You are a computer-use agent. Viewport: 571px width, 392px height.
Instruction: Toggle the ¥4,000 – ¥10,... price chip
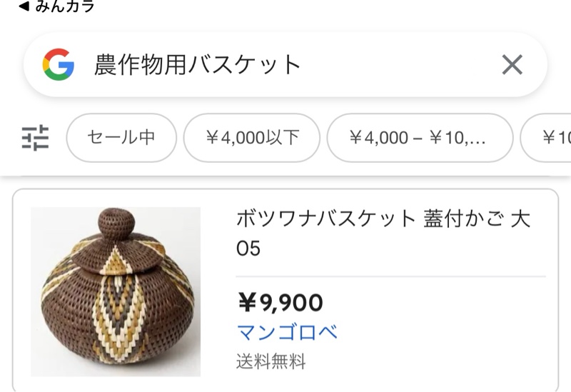pos(420,138)
